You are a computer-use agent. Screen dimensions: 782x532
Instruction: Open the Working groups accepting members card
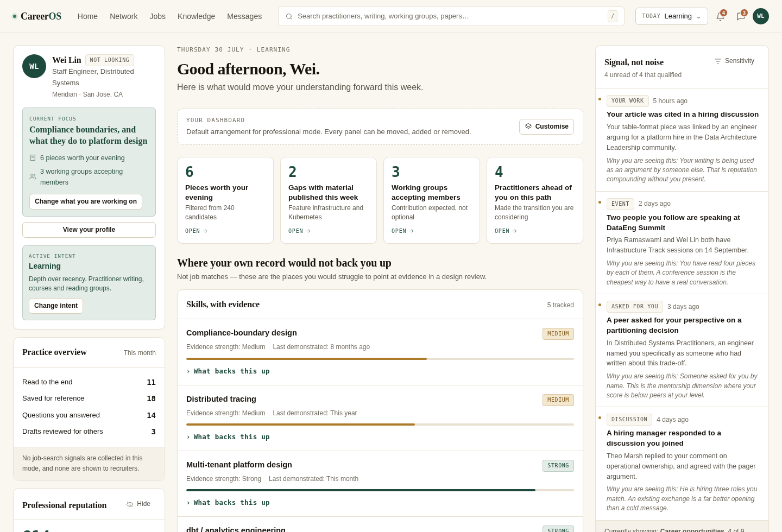[x=432, y=200]
